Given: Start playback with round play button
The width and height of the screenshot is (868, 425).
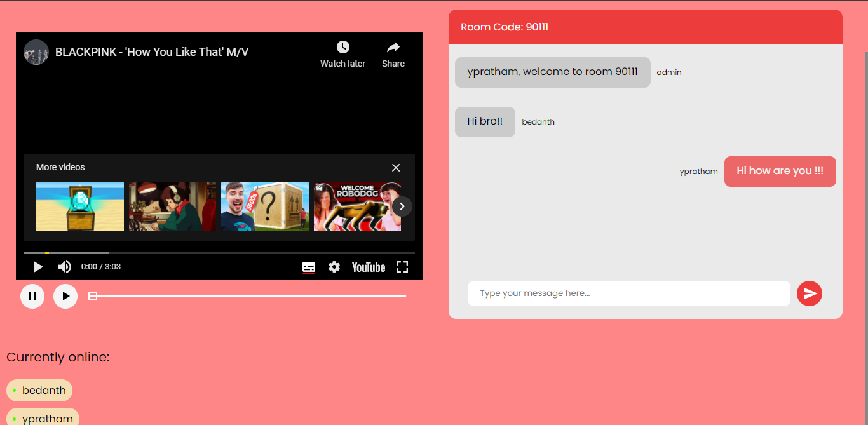Looking at the screenshot, I should (x=65, y=296).
